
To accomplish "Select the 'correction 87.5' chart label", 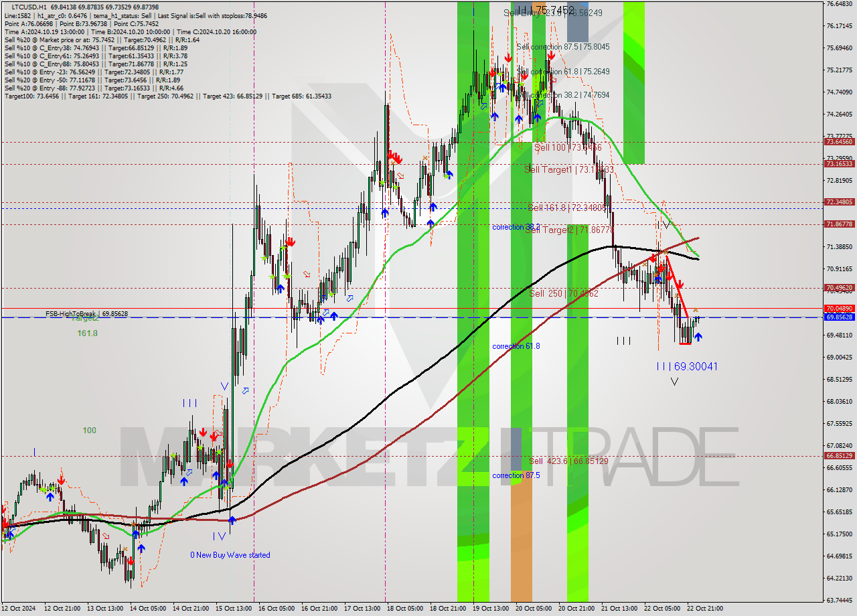I will [516, 475].
